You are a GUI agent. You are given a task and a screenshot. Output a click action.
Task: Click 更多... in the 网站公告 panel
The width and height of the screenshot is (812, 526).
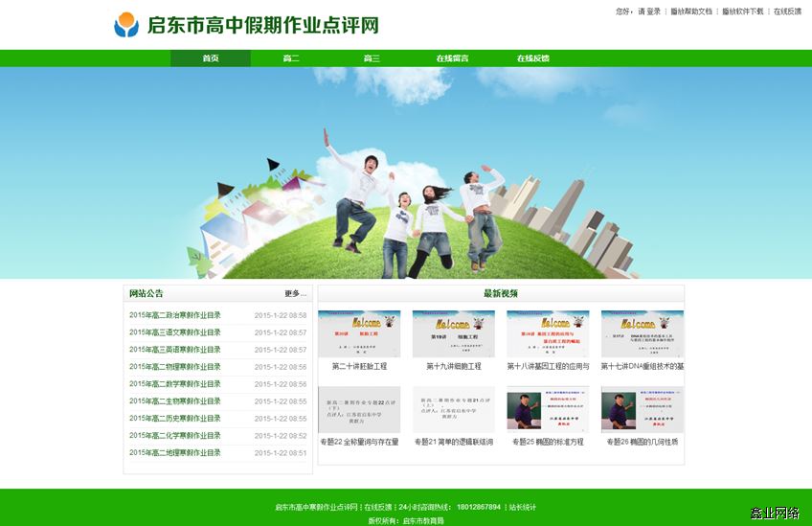point(296,293)
